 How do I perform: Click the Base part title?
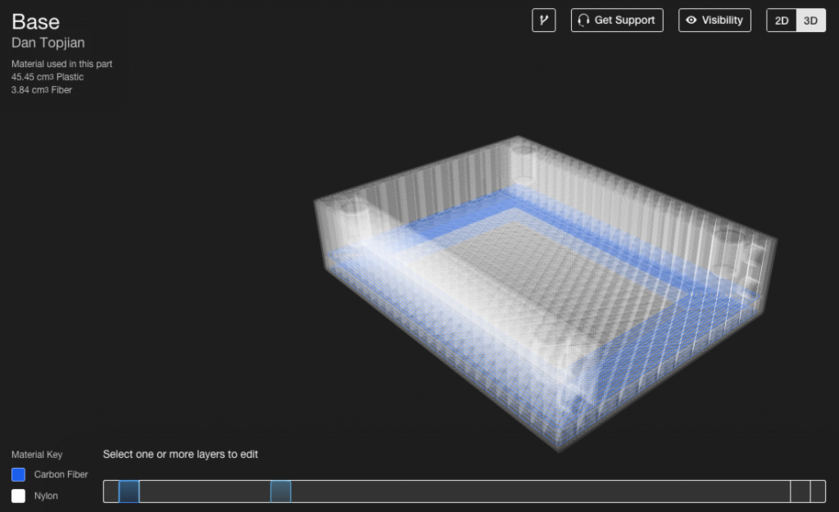pos(35,22)
